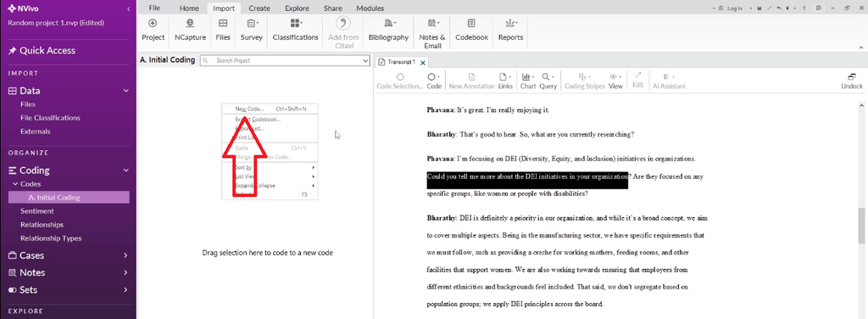Expand the Cases section
Image resolution: width=868 pixels, height=319 pixels.
click(x=125, y=255)
